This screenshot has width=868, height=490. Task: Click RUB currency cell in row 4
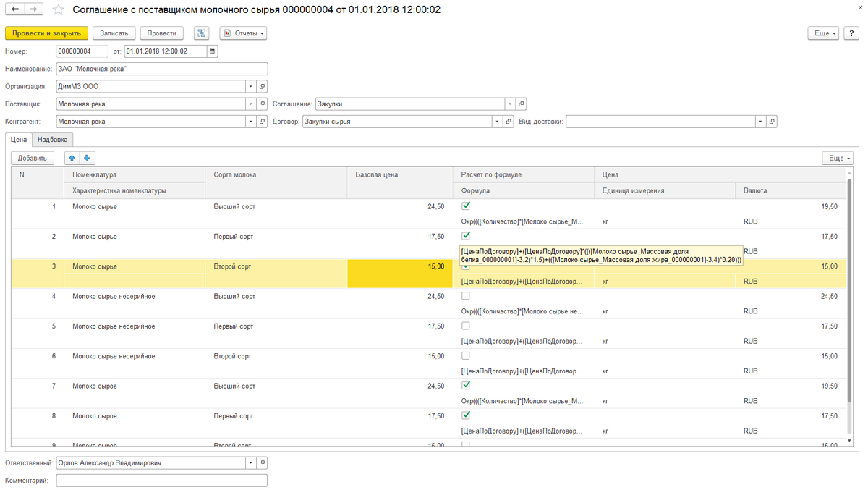click(750, 311)
